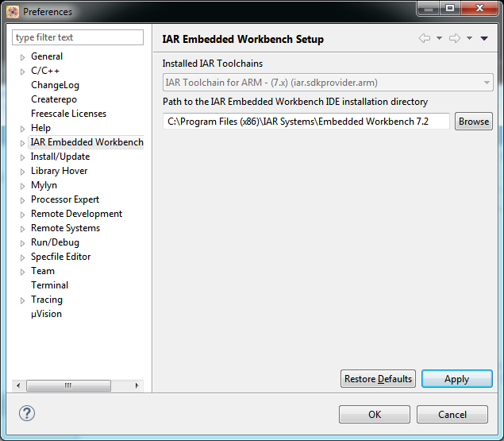The image size is (504, 441).
Task: Open µVision preferences item
Action: [46, 314]
